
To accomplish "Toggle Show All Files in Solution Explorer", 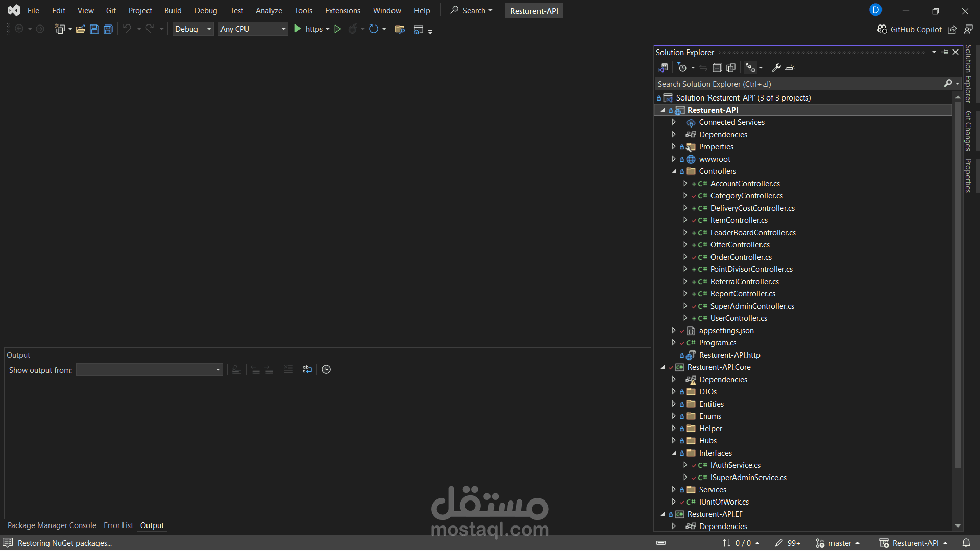I will click(731, 68).
